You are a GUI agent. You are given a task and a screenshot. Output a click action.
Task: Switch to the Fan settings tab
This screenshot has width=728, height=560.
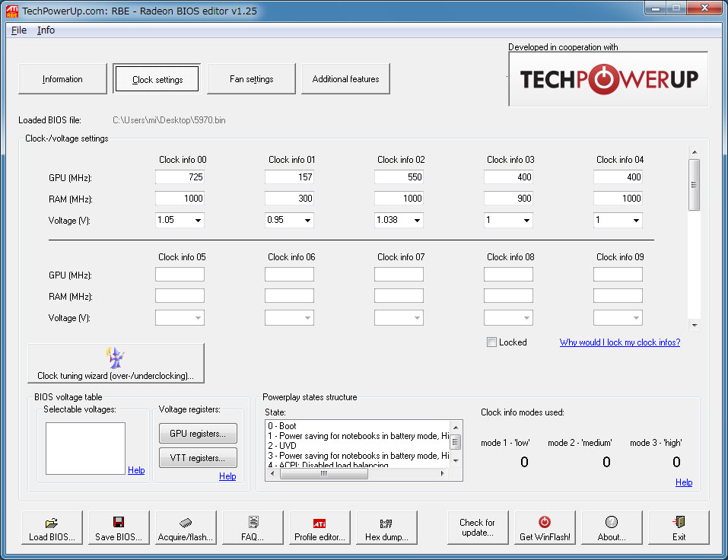pyautogui.click(x=251, y=79)
